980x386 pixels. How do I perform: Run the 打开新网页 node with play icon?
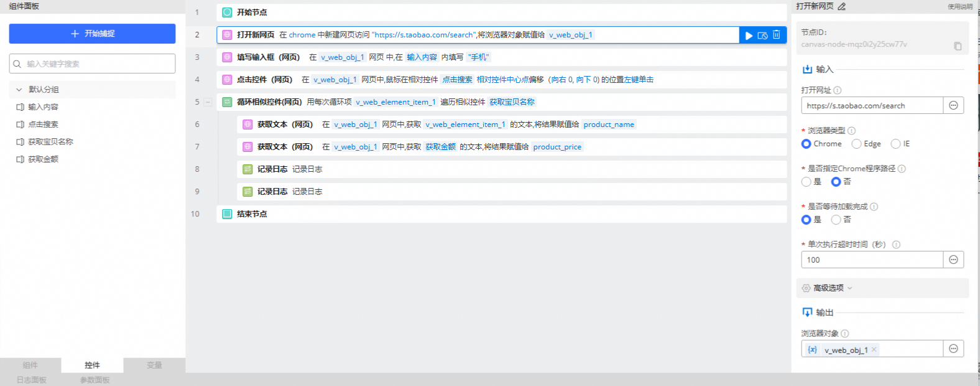(749, 35)
